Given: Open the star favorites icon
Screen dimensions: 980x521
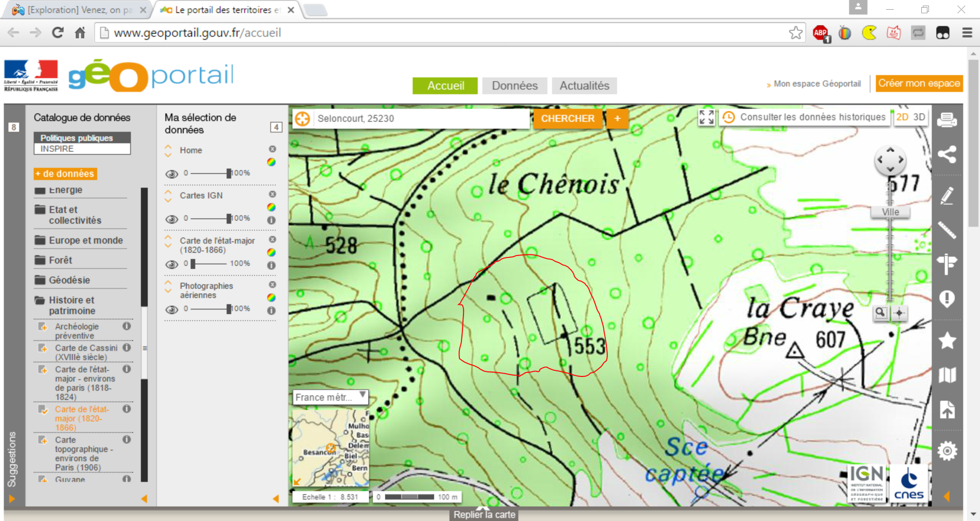Looking at the screenshot, I should (x=947, y=340).
